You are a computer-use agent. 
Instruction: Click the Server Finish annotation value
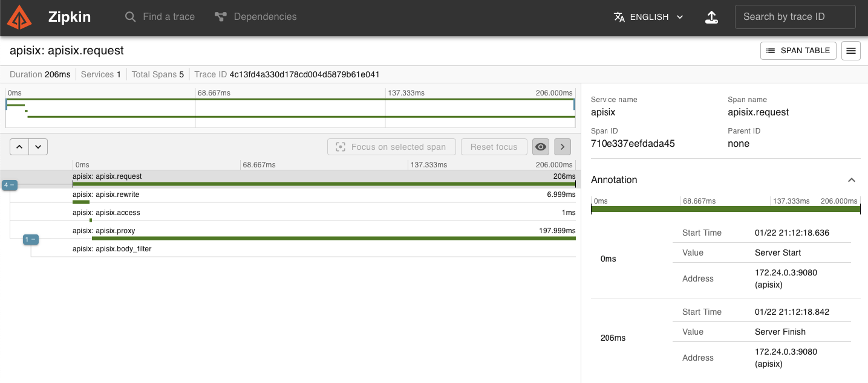tap(780, 332)
